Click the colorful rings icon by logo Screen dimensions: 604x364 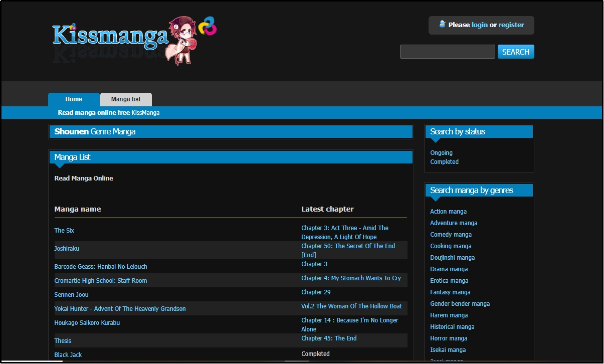208,26
